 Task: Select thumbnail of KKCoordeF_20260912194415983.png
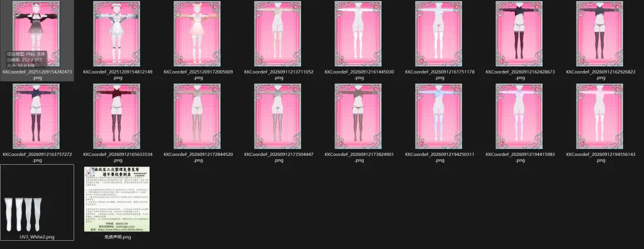pyautogui.click(x=519, y=116)
